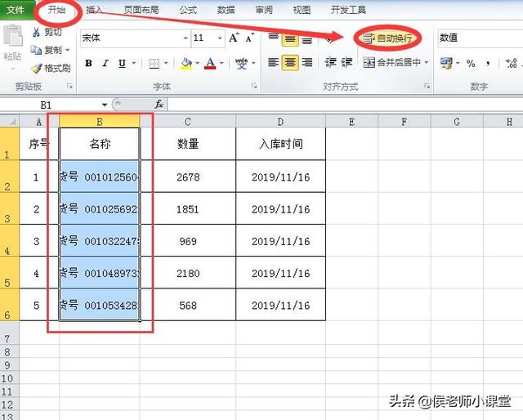Select the Format Painter brush

(x=37, y=69)
